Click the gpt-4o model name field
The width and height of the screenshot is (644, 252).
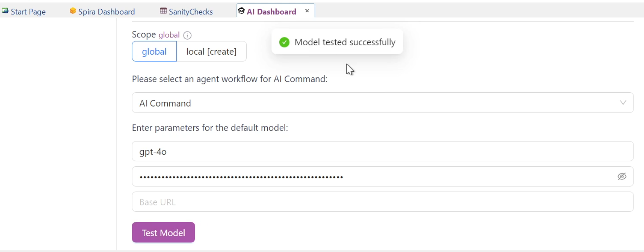[x=373, y=151]
